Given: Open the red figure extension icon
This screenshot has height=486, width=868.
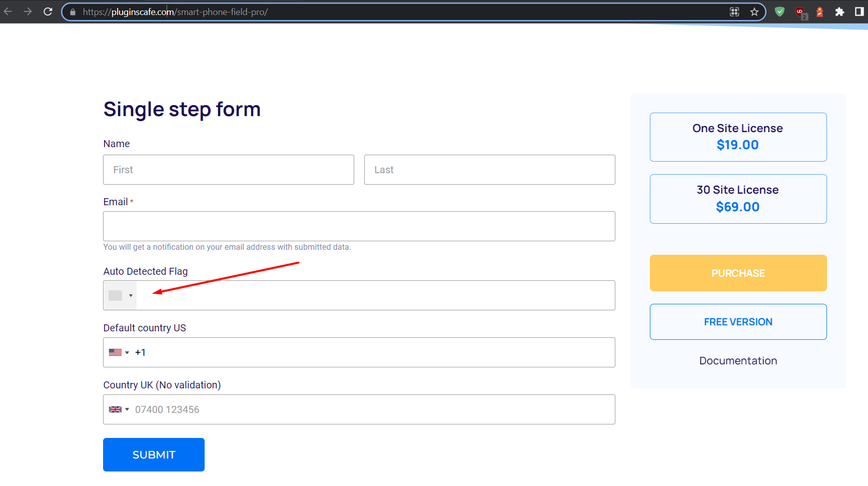Looking at the screenshot, I should tap(819, 12).
